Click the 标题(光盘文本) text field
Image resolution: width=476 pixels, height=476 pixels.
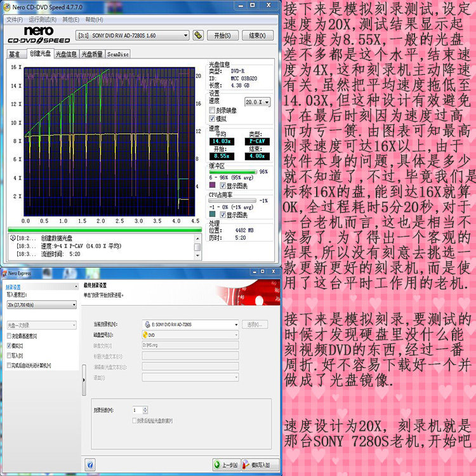tap(190, 356)
